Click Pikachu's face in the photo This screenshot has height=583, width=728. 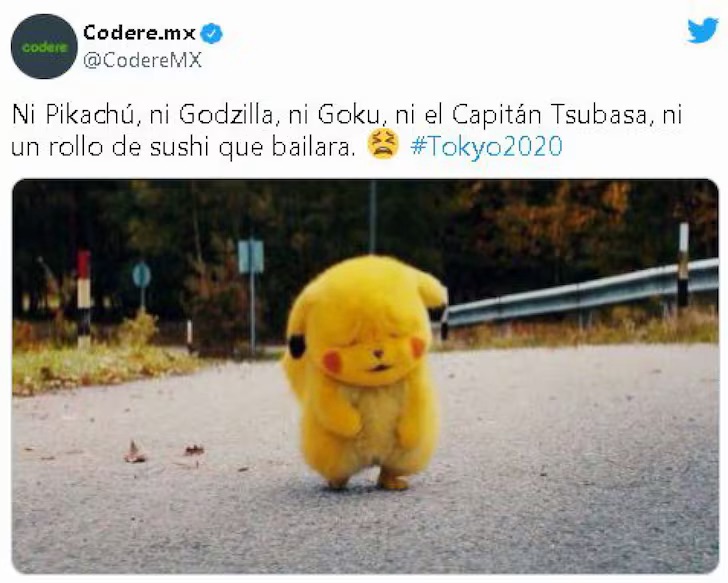point(367,349)
